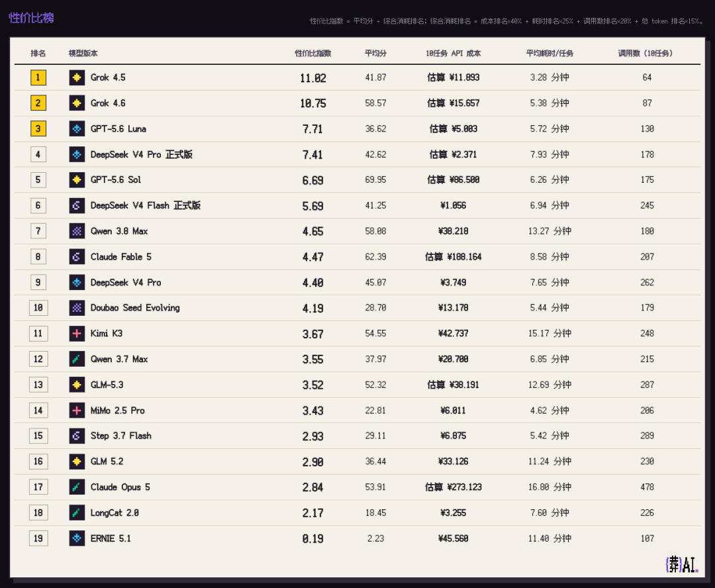Image resolution: width=715 pixels, height=588 pixels.
Task: Click the 平均分 column header
Action: coord(375,54)
